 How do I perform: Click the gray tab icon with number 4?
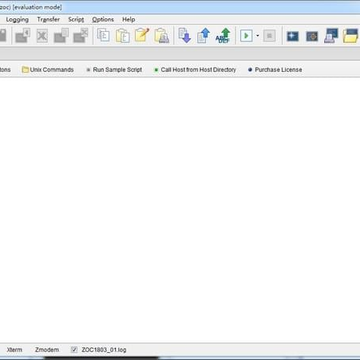point(23,35)
